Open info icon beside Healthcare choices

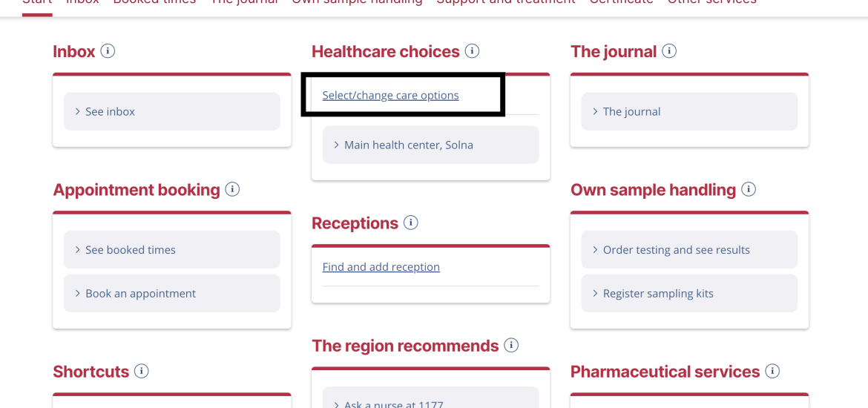[472, 51]
